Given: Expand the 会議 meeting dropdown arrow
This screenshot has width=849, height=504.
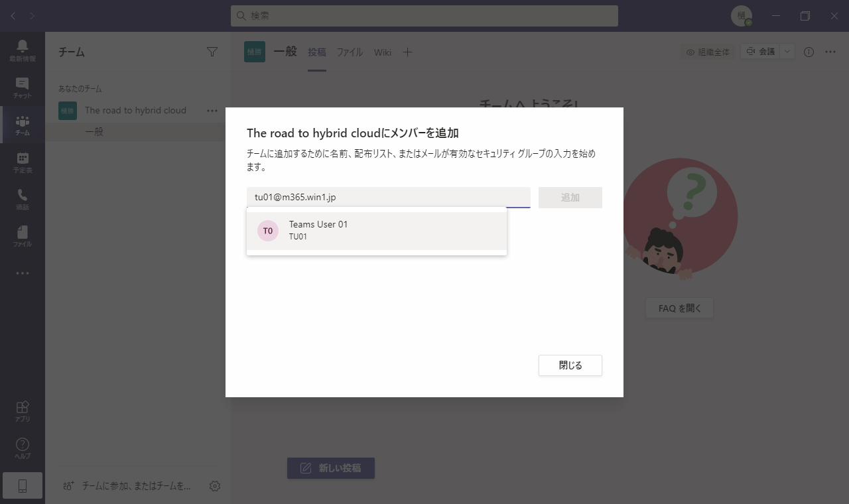Looking at the screenshot, I should 787,51.
